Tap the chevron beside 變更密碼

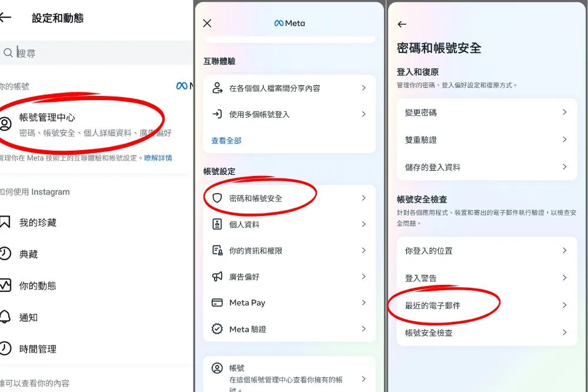pyautogui.click(x=564, y=112)
